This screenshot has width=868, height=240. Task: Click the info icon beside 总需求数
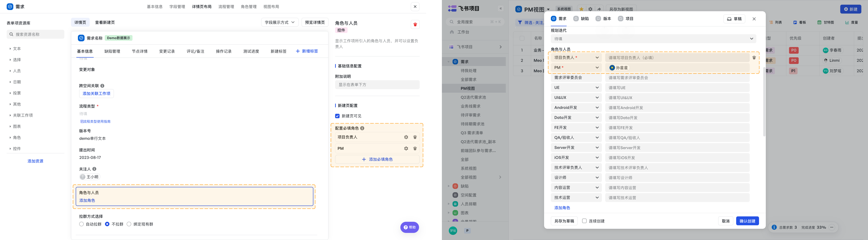point(774,227)
